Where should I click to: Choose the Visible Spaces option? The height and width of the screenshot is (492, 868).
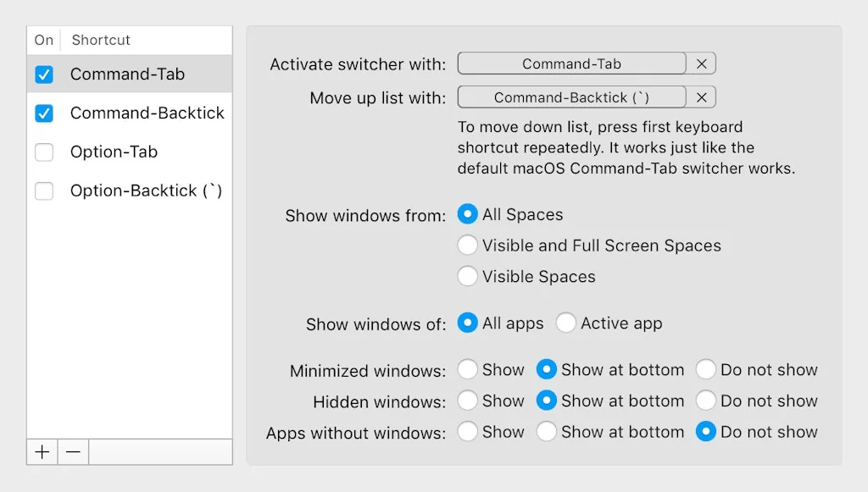[467, 276]
